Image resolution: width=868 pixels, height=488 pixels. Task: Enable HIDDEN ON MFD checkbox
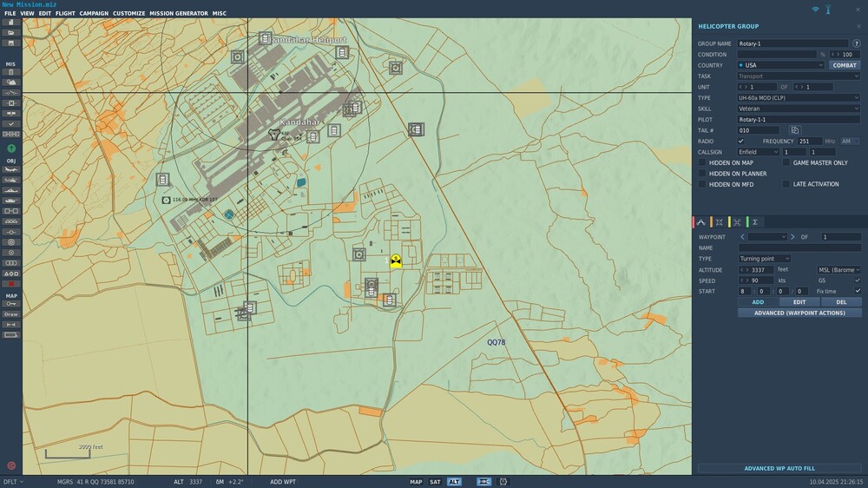[702, 184]
